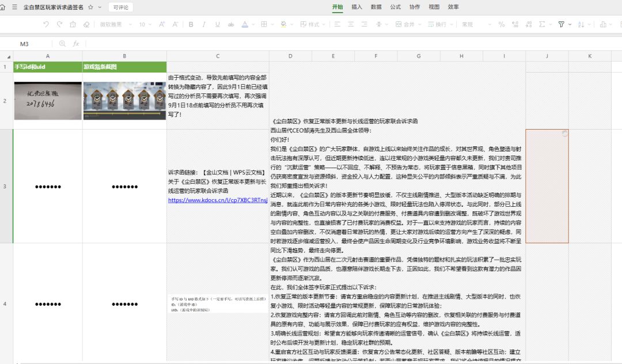Click the magnifier zoom icon beside Name Box
This screenshot has height=364, width=622.
pos(62,44)
